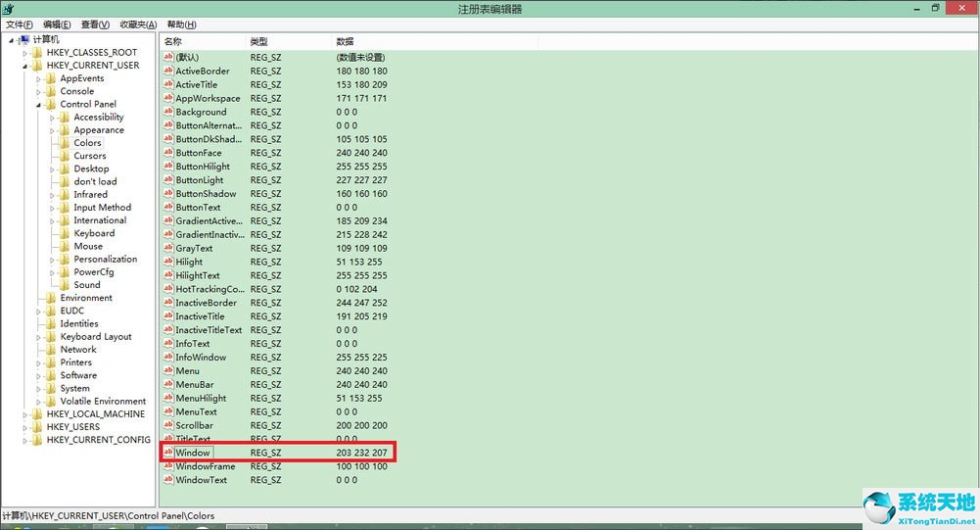Expand the Desktop key arrow
The width and height of the screenshot is (980, 530).
point(53,169)
